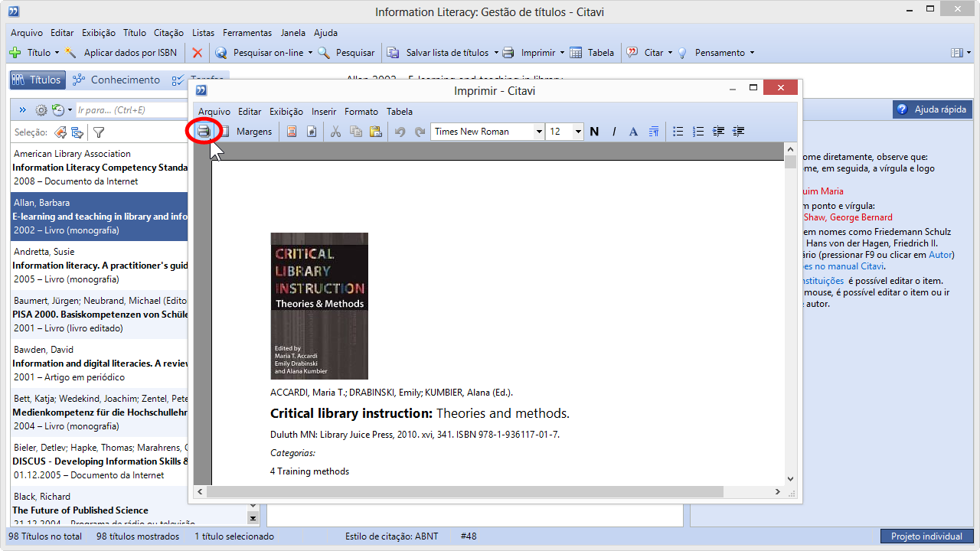Open layout options icon at toolbar right
Screen dimensions: 980x551
(x=957, y=53)
